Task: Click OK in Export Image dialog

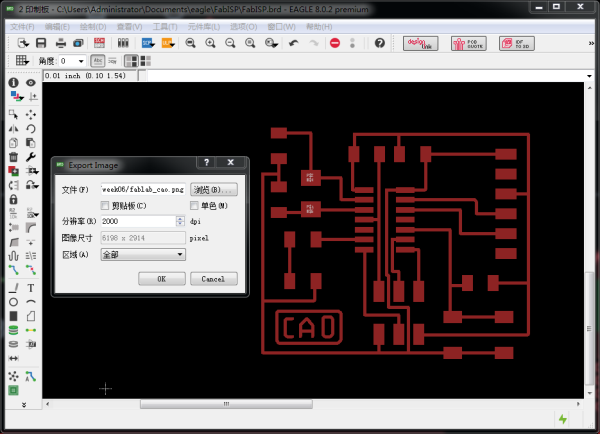Action: 162,279
